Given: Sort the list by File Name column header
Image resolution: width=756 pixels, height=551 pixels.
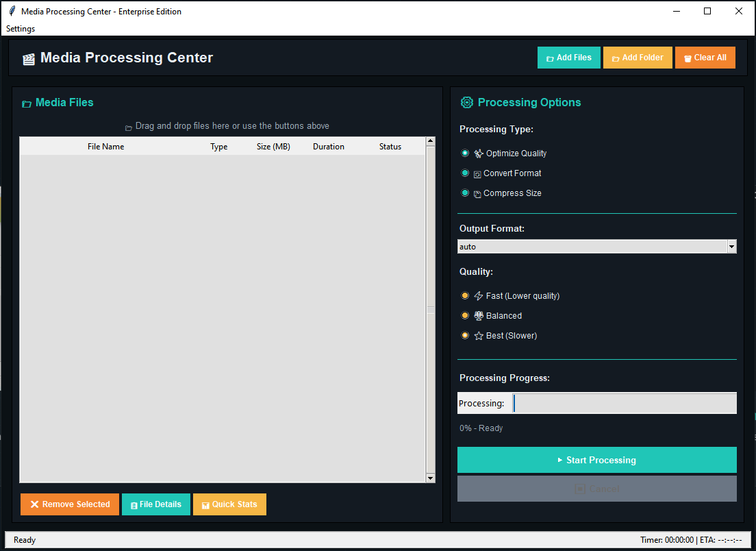Looking at the screenshot, I should click(105, 147).
